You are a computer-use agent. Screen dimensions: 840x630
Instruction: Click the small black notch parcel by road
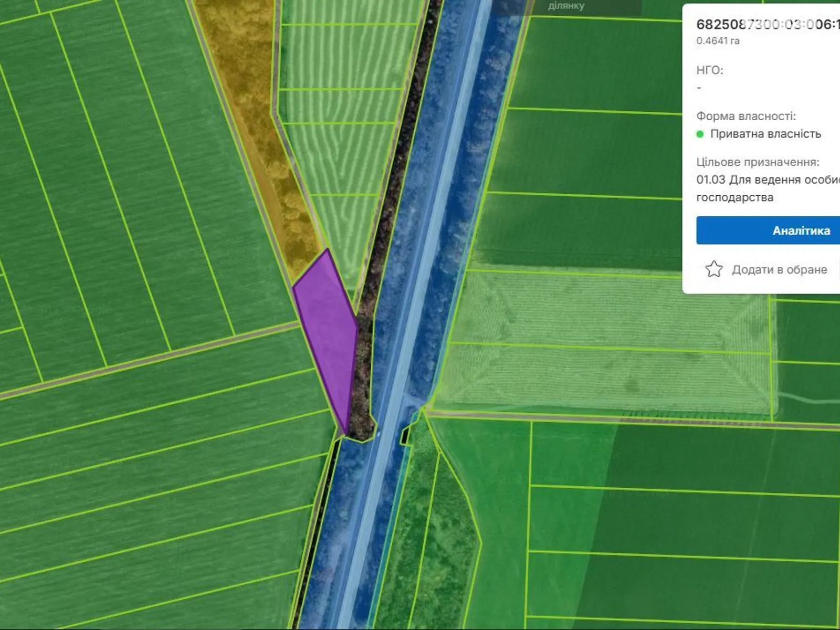(x=405, y=435)
